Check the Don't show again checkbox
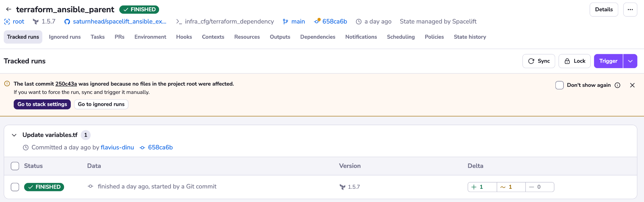Image resolution: width=644 pixels, height=202 pixels. (x=560, y=85)
